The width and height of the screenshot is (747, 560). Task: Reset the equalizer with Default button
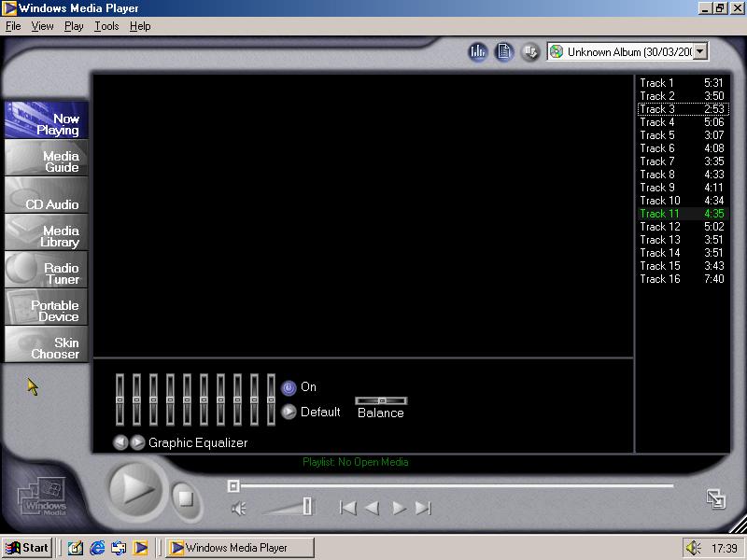[x=289, y=412]
